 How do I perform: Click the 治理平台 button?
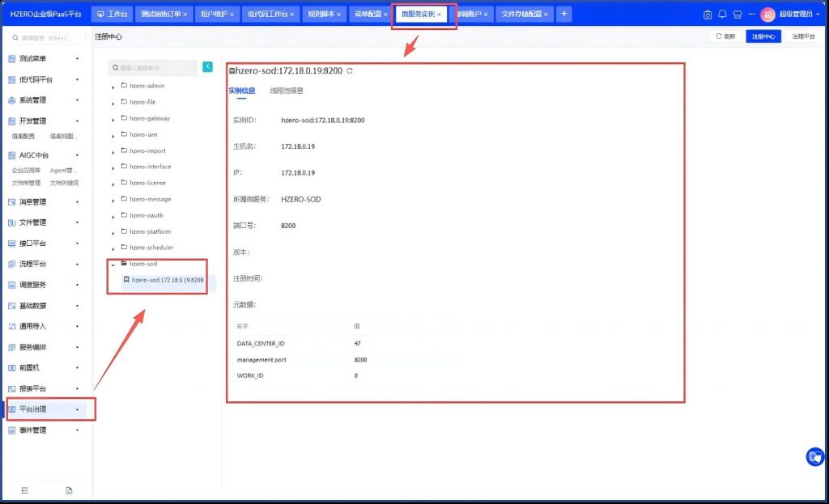click(804, 36)
